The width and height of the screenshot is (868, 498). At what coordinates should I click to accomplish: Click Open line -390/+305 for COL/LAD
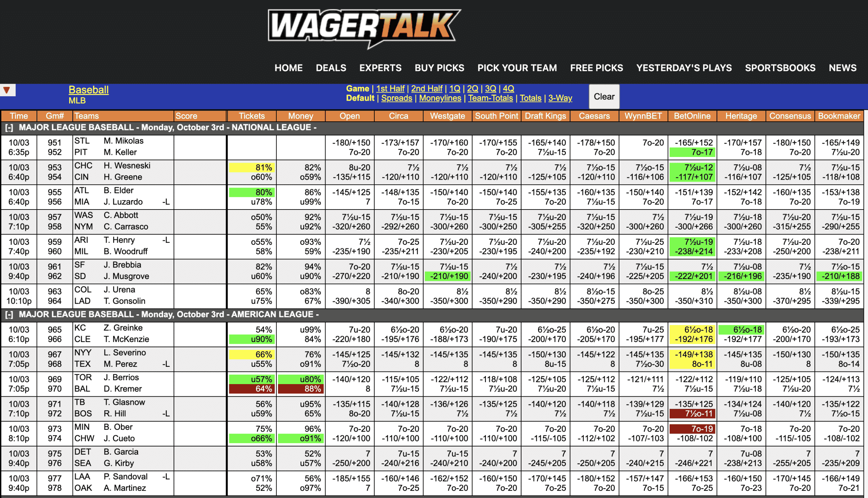(351, 301)
